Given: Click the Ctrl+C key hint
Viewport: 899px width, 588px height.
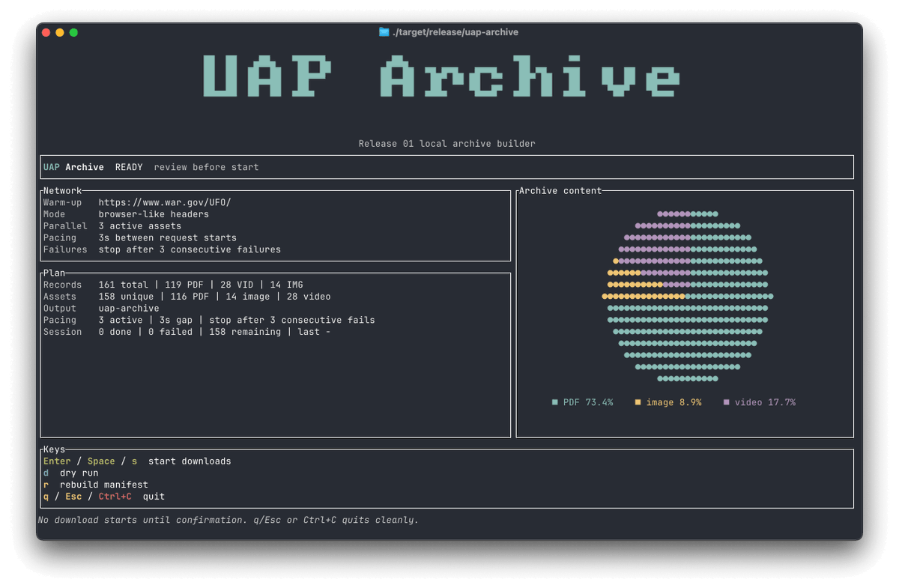Looking at the screenshot, I should click(115, 497).
